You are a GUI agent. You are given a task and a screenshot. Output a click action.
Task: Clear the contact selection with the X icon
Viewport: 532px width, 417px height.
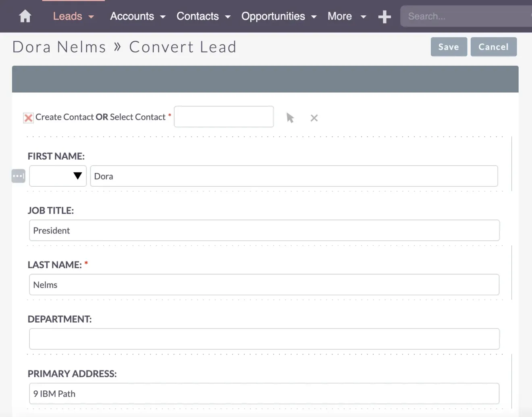coord(314,117)
